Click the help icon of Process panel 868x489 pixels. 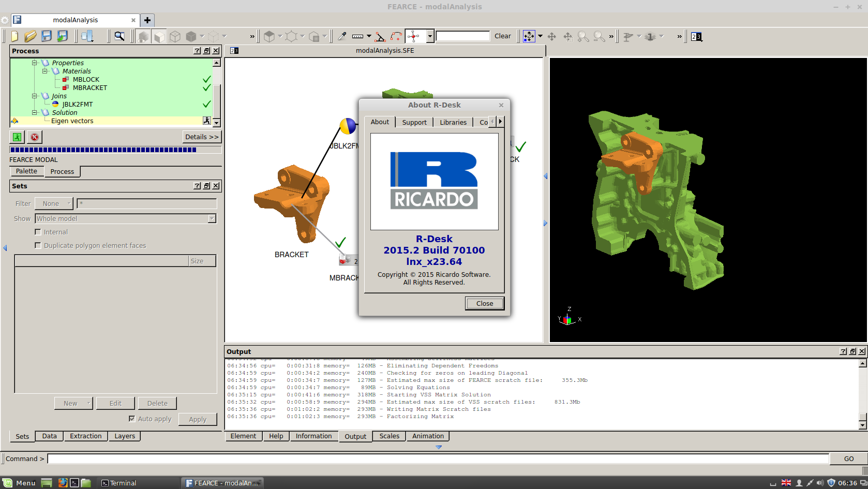[197, 51]
